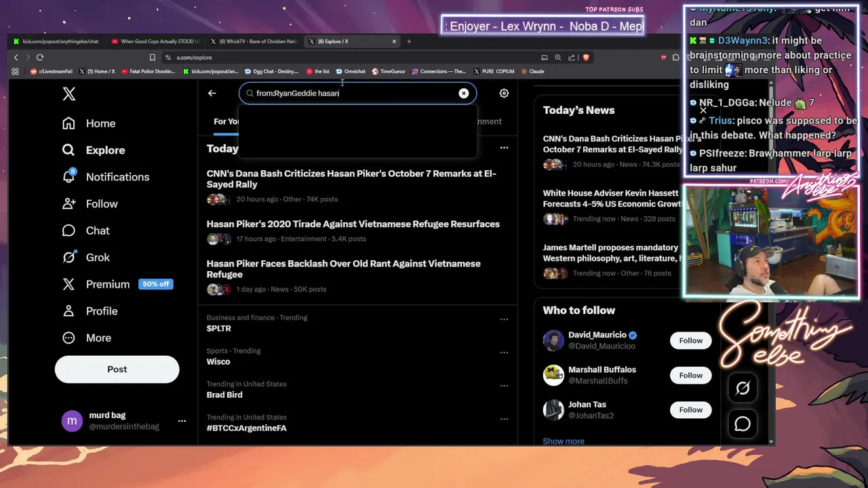Open Connections bookmark
The height and width of the screenshot is (488, 868).
coord(439,71)
